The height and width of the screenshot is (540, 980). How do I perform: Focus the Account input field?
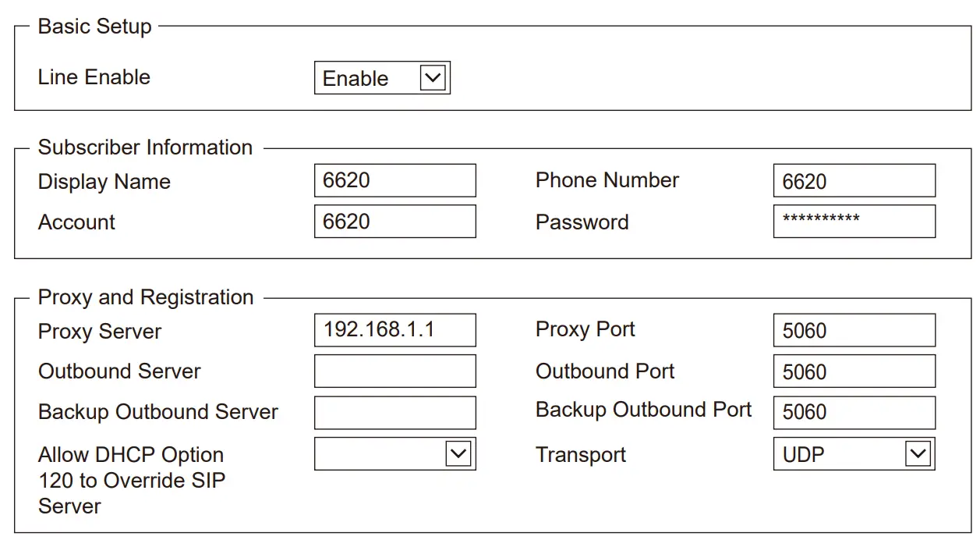click(394, 222)
